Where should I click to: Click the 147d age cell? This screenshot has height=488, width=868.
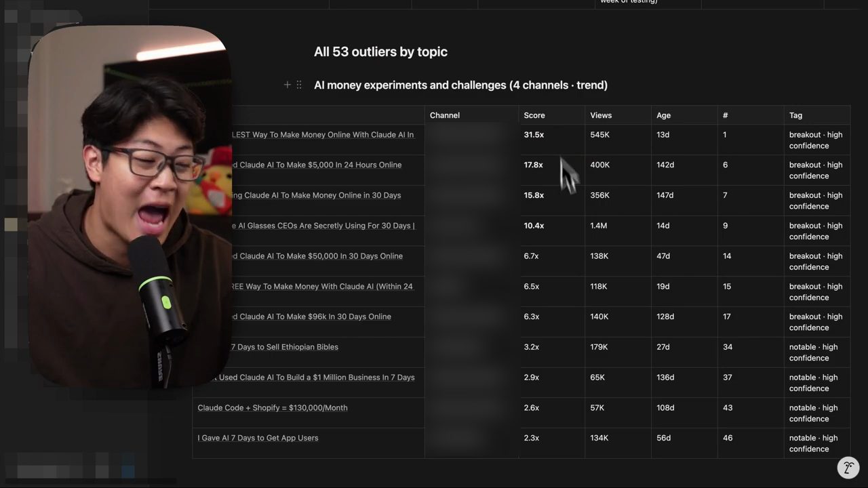tap(684, 201)
